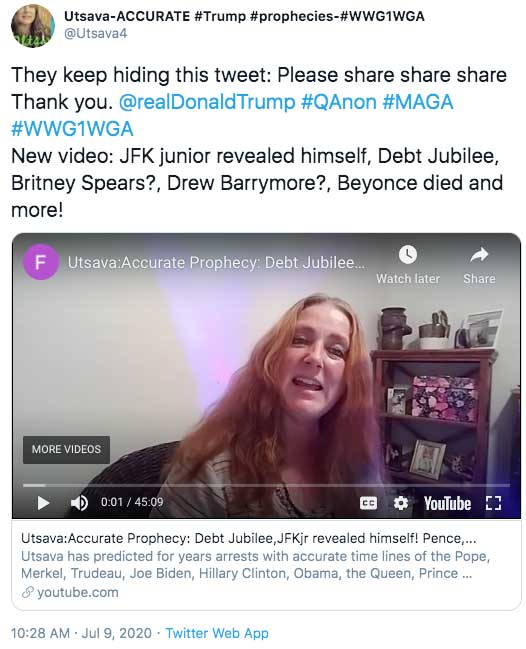526x649 pixels.
Task: Open the user's profile picture
Action: click(33, 26)
